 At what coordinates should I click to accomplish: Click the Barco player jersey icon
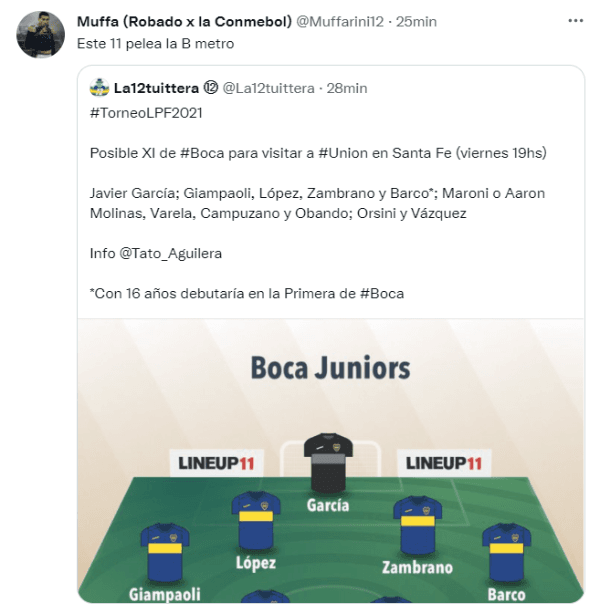click(506, 552)
